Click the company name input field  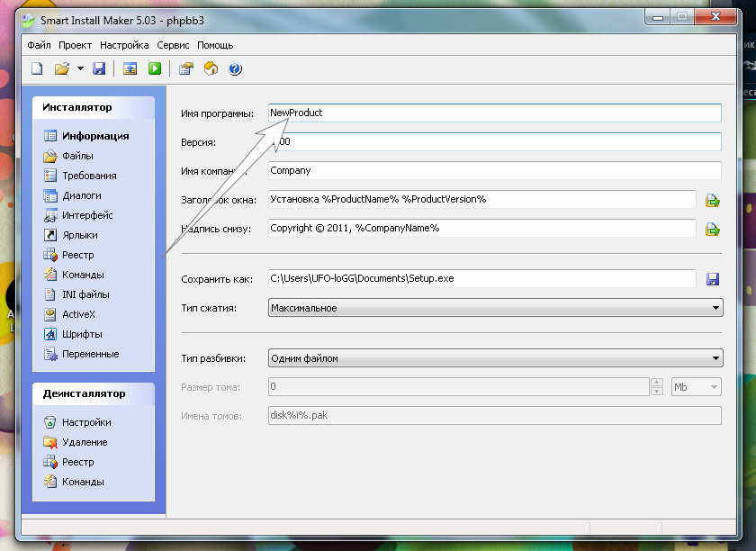point(495,170)
